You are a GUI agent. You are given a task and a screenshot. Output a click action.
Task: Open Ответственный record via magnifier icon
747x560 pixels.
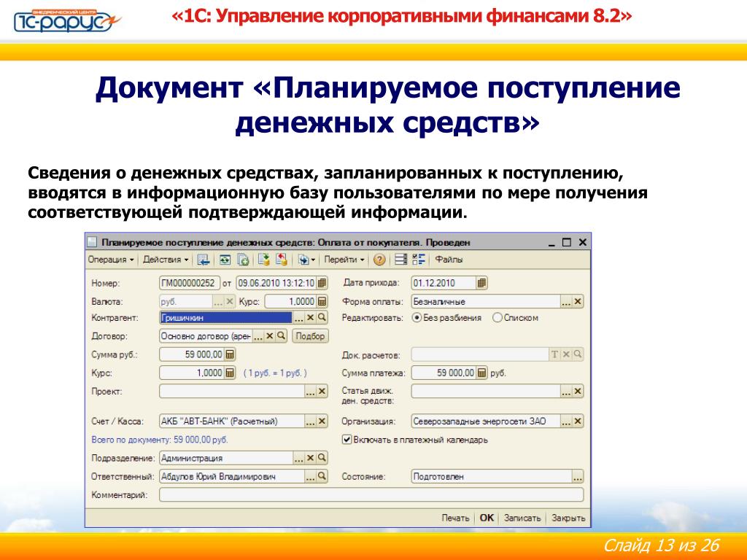click(x=322, y=476)
